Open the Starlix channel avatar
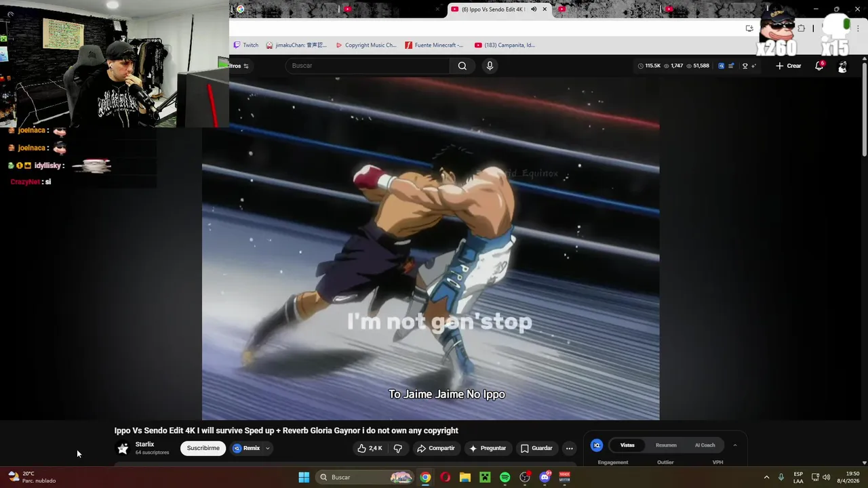Screen dimensions: 868x488 tap(123, 448)
